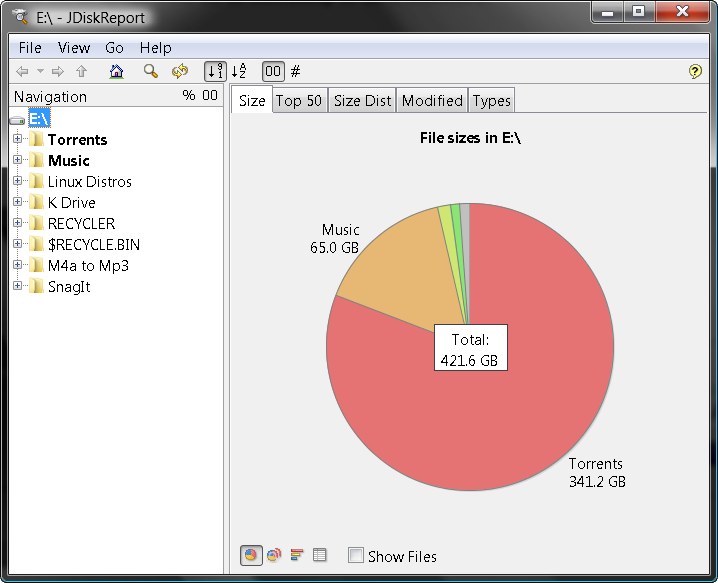Sort folders alphabetically A-Z
The height and width of the screenshot is (583, 718).
pos(239,71)
